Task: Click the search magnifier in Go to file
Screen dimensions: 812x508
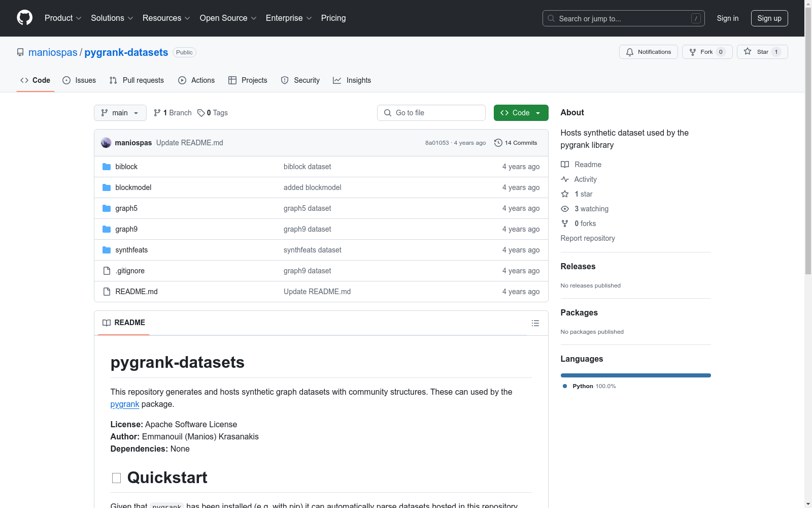Action: click(388, 113)
